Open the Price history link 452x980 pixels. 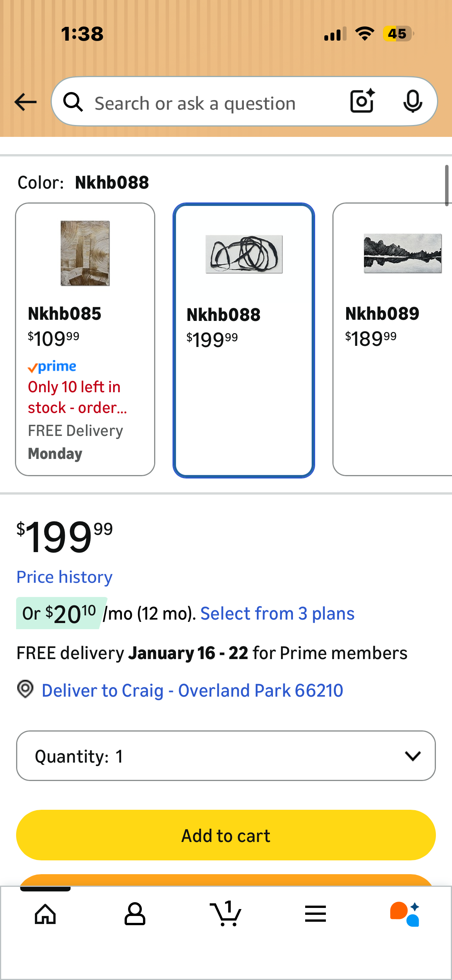64,577
